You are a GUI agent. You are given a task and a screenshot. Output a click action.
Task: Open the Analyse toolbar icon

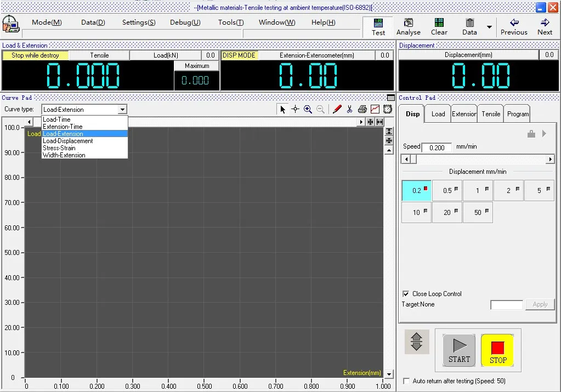[408, 26]
